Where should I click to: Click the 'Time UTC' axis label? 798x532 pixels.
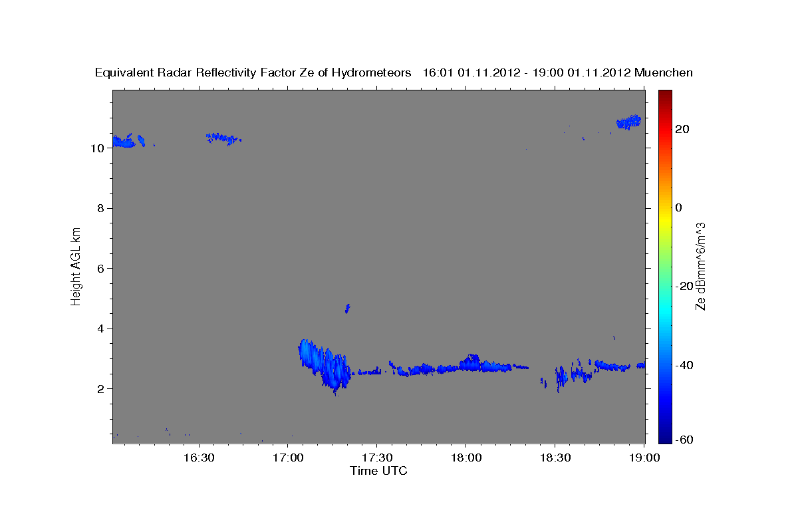click(378, 471)
